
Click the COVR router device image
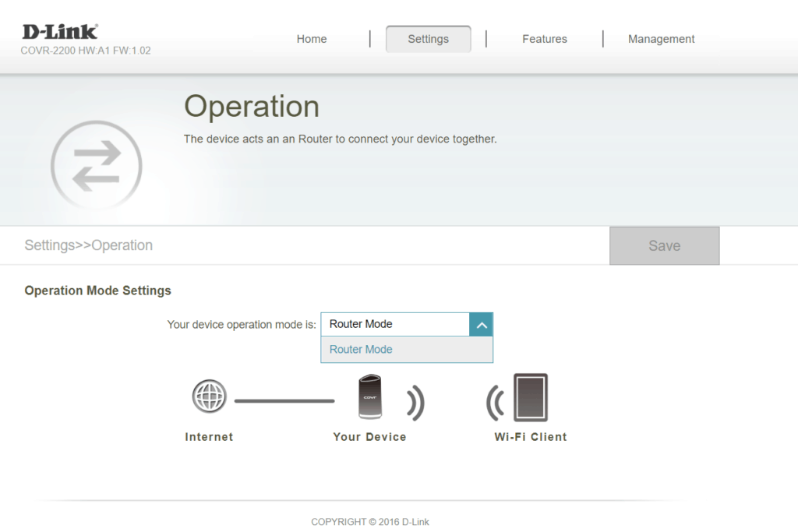[369, 397]
